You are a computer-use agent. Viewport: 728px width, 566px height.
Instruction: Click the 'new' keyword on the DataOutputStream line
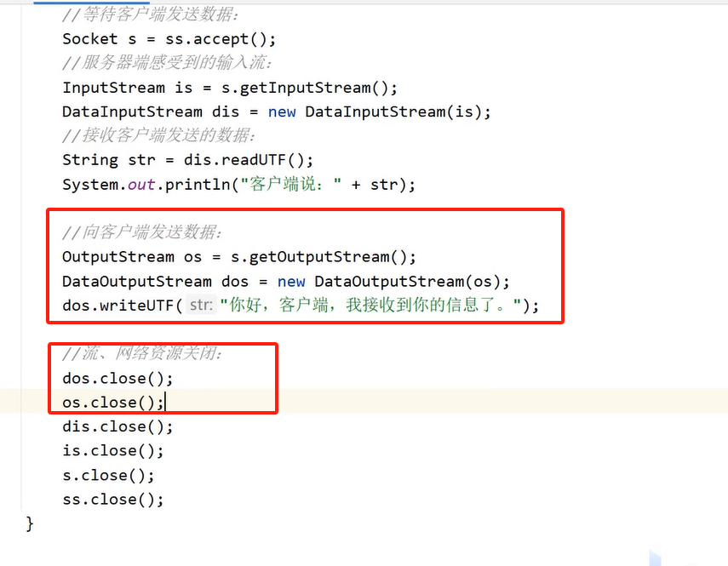pos(291,282)
